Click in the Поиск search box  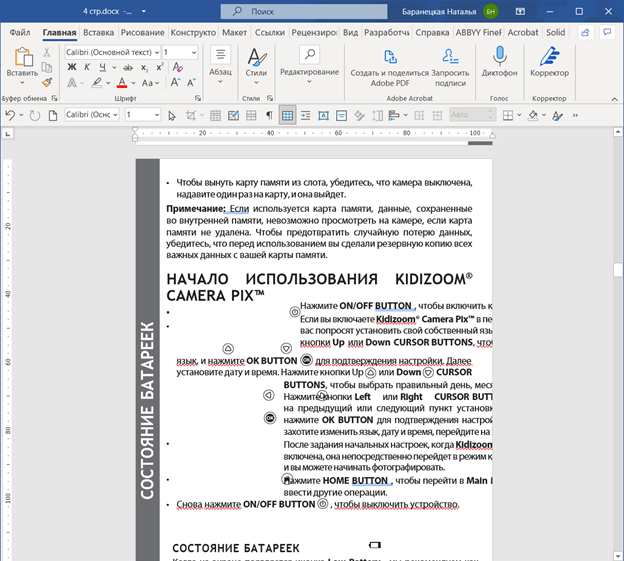[x=304, y=12]
